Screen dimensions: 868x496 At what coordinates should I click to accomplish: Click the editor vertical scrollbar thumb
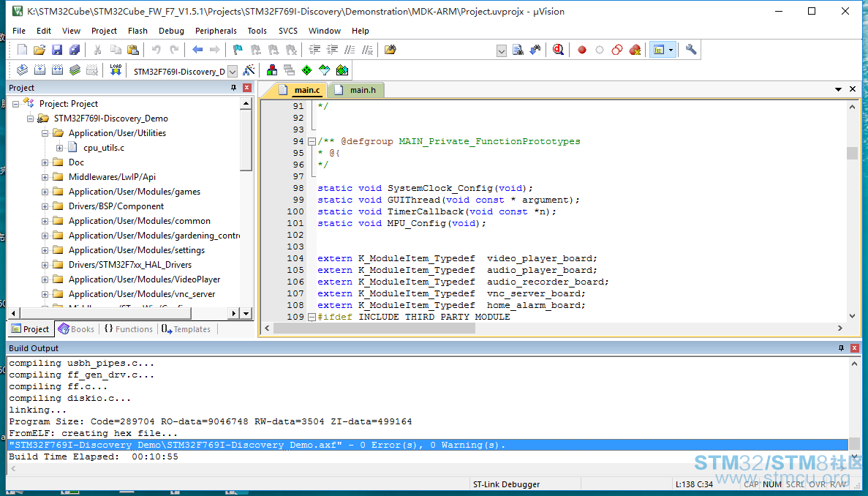(853, 154)
